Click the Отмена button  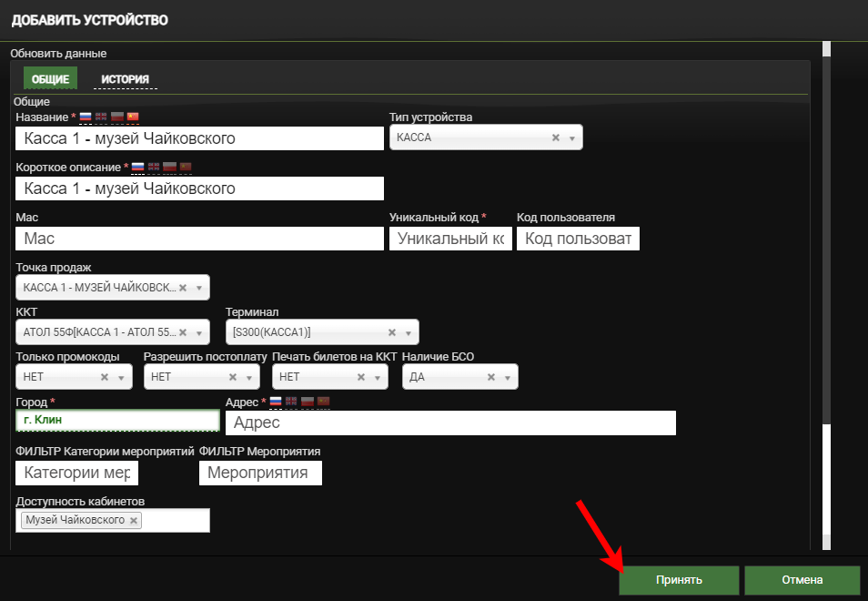[x=802, y=580]
